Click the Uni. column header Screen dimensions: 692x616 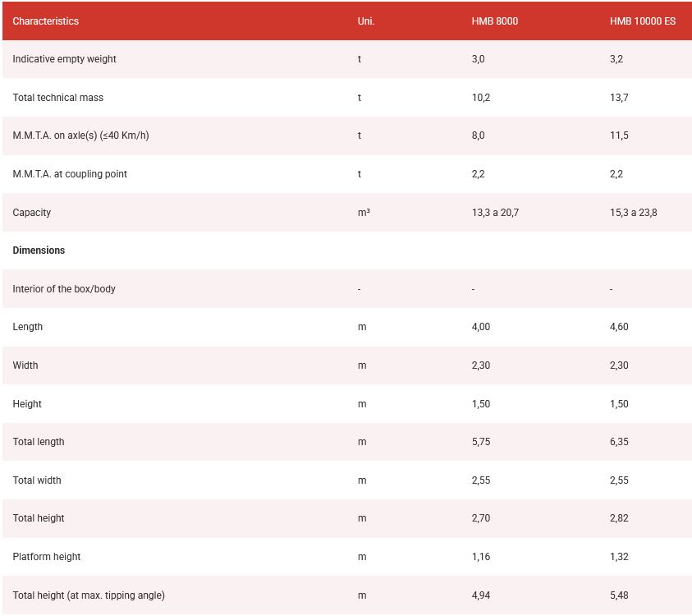(366, 21)
